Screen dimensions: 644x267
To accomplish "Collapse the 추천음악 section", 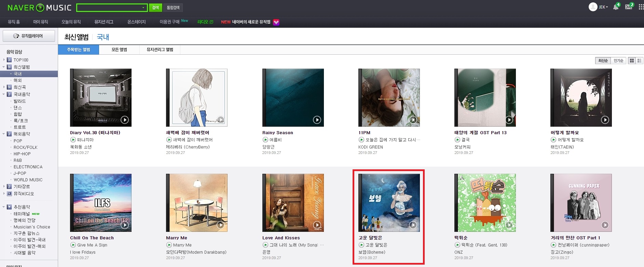I will tap(4, 207).
